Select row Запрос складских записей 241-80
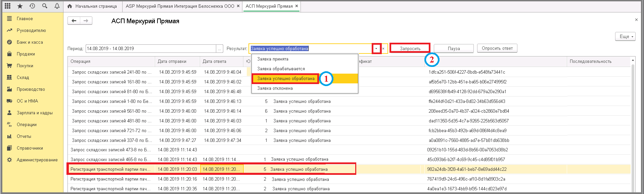 pyautogui.click(x=111, y=72)
